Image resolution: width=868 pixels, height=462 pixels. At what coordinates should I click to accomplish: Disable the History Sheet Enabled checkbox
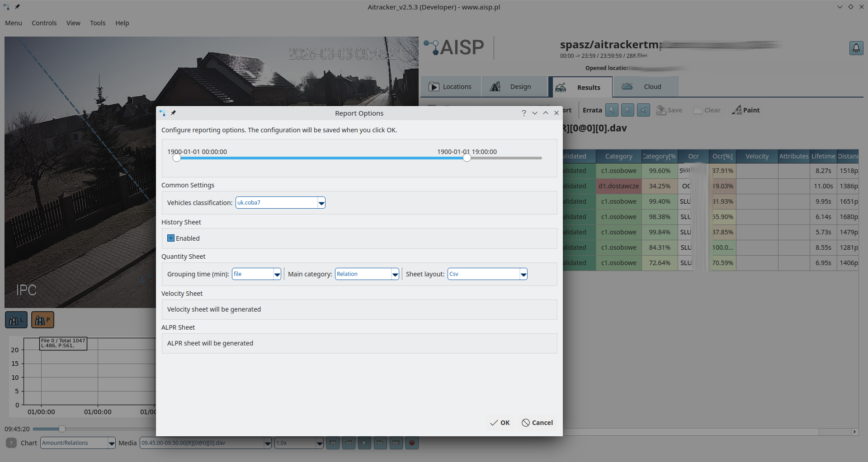[x=170, y=238]
